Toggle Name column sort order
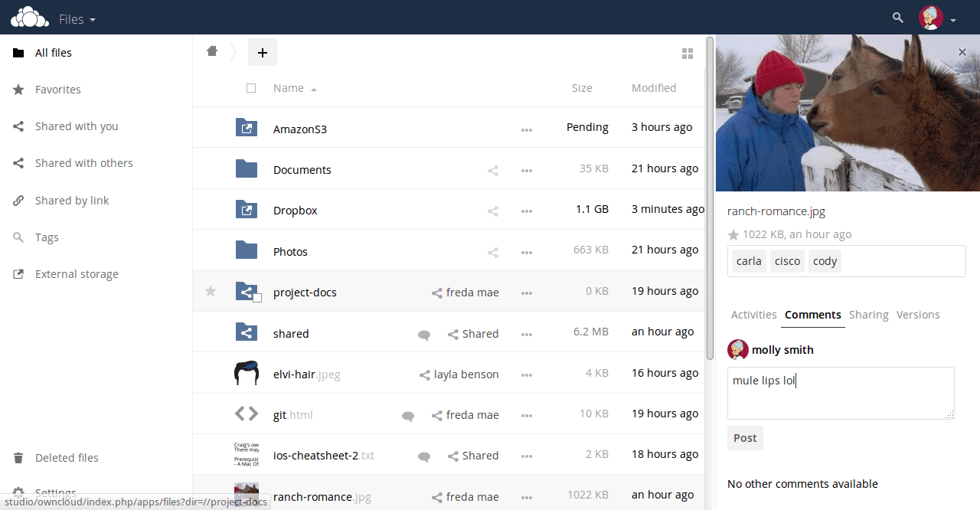The image size is (980, 510). tap(288, 87)
